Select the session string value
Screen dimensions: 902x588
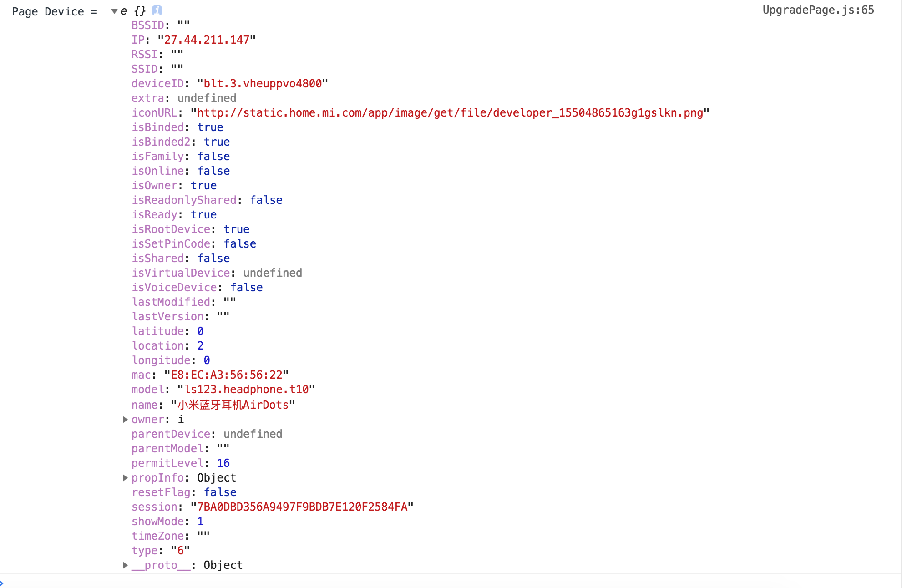point(303,507)
